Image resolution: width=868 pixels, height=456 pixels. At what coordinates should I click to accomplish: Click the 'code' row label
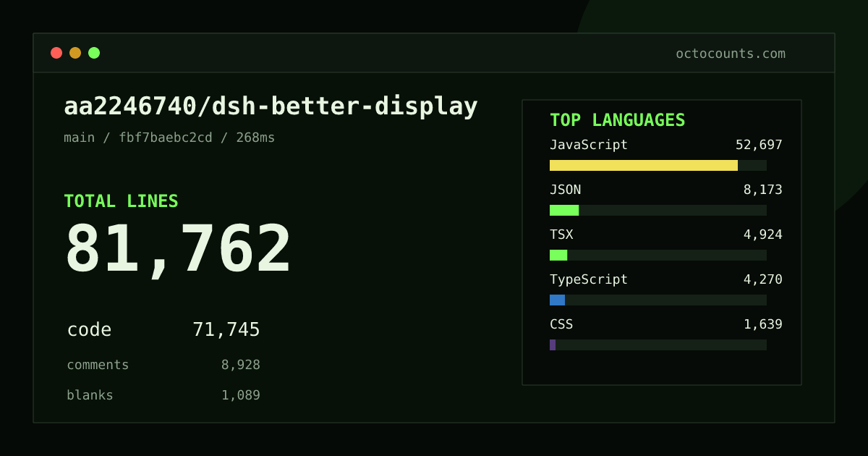pyautogui.click(x=89, y=330)
